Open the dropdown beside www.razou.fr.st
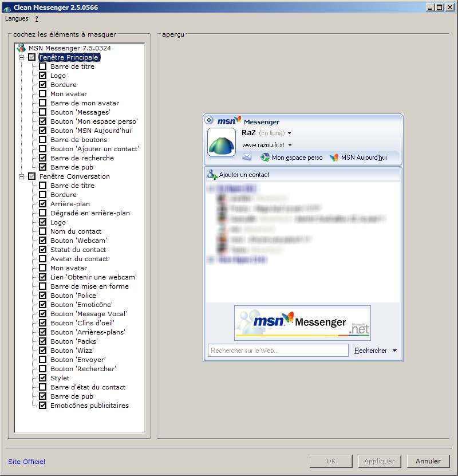This screenshot has width=458, height=476. (x=290, y=145)
